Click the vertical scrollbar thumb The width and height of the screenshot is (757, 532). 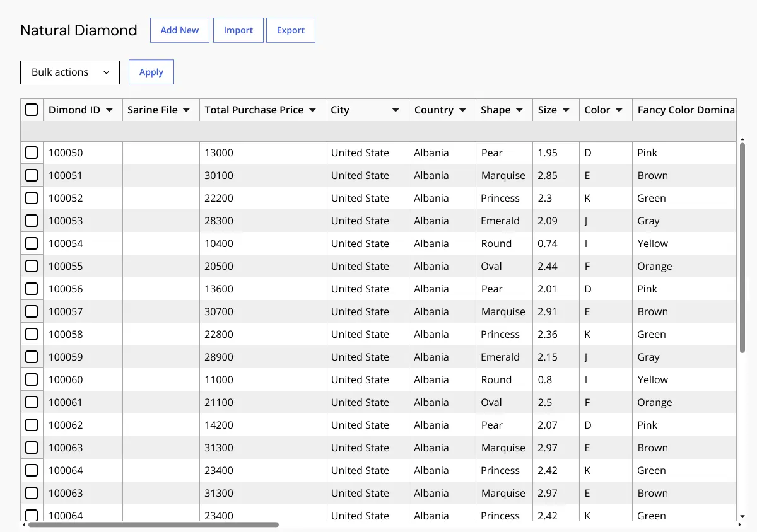(x=742, y=248)
